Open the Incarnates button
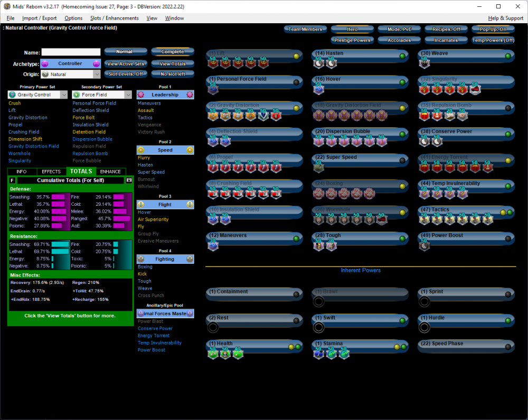The image size is (528, 420). 446,40
